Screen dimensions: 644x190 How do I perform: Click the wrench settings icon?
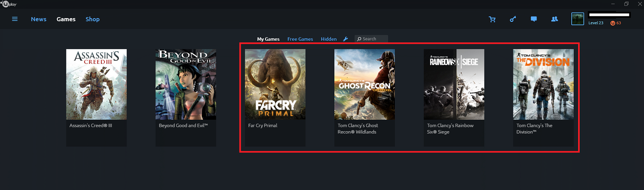[x=346, y=39]
